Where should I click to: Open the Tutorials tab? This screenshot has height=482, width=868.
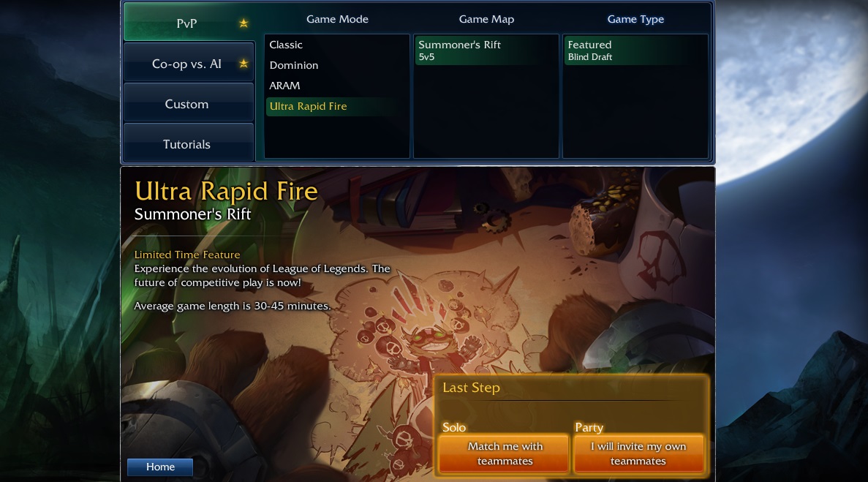pyautogui.click(x=189, y=143)
